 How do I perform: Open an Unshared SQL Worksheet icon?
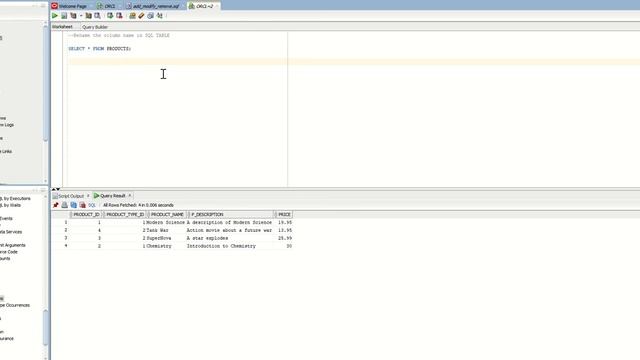132,16
